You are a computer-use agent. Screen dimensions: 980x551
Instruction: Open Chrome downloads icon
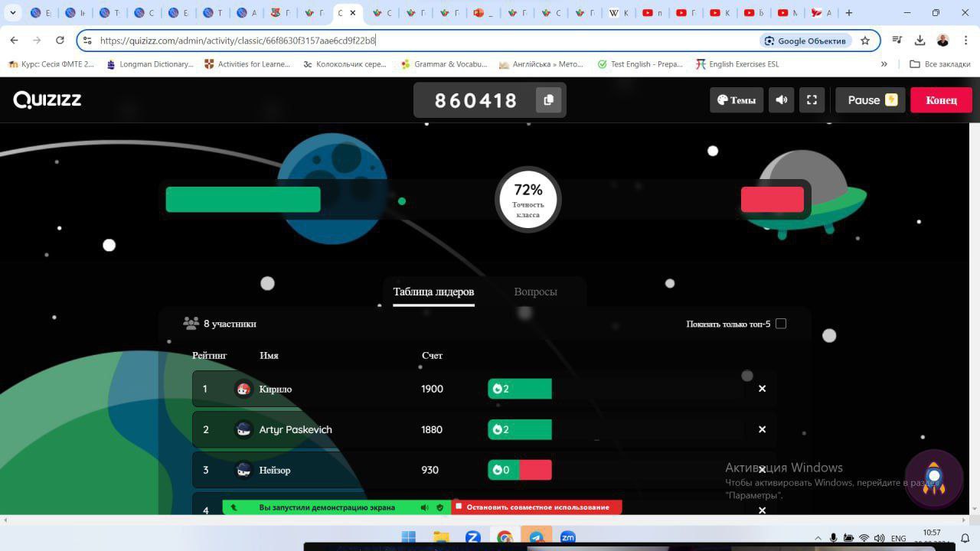(x=920, y=41)
